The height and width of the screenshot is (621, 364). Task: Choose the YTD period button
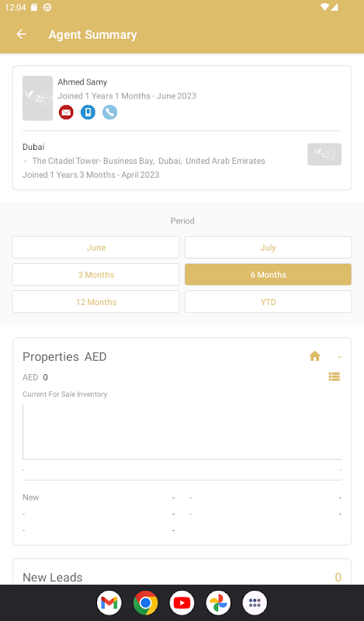268,302
